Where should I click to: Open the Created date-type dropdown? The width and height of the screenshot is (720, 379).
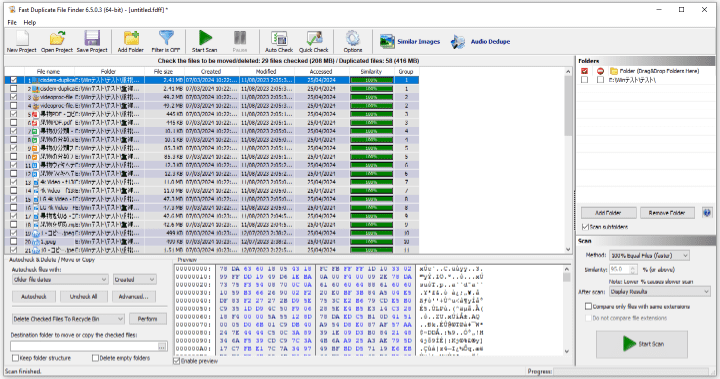135,279
